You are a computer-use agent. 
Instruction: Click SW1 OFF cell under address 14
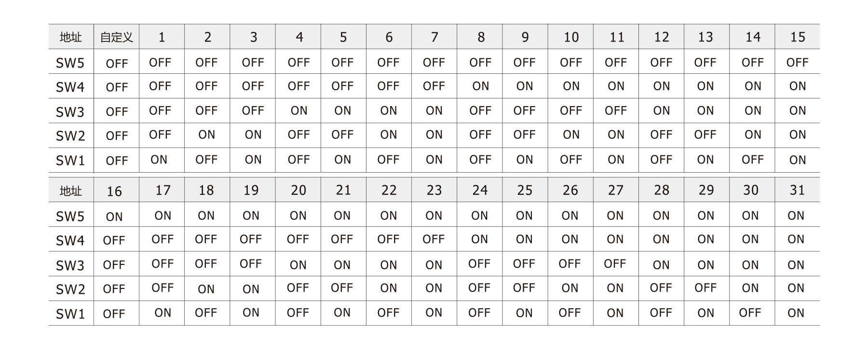point(752,160)
